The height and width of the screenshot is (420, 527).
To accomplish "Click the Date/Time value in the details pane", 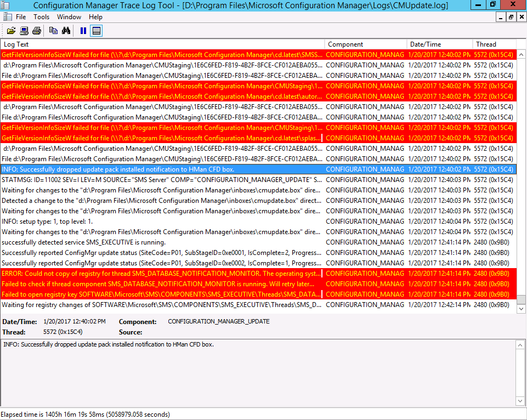I will click(x=74, y=321).
